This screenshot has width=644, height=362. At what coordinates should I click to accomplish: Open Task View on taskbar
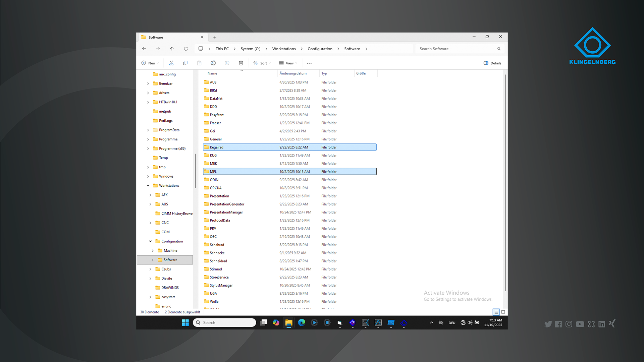click(263, 322)
